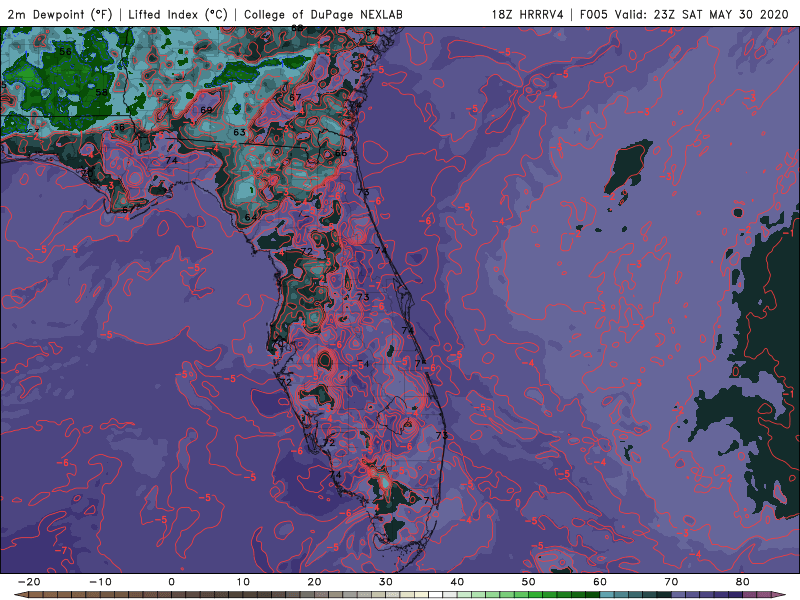This screenshot has width=800, height=600.
Task: Click the "Lifted Index (°C)" title text
Action: pyautogui.click(x=178, y=14)
